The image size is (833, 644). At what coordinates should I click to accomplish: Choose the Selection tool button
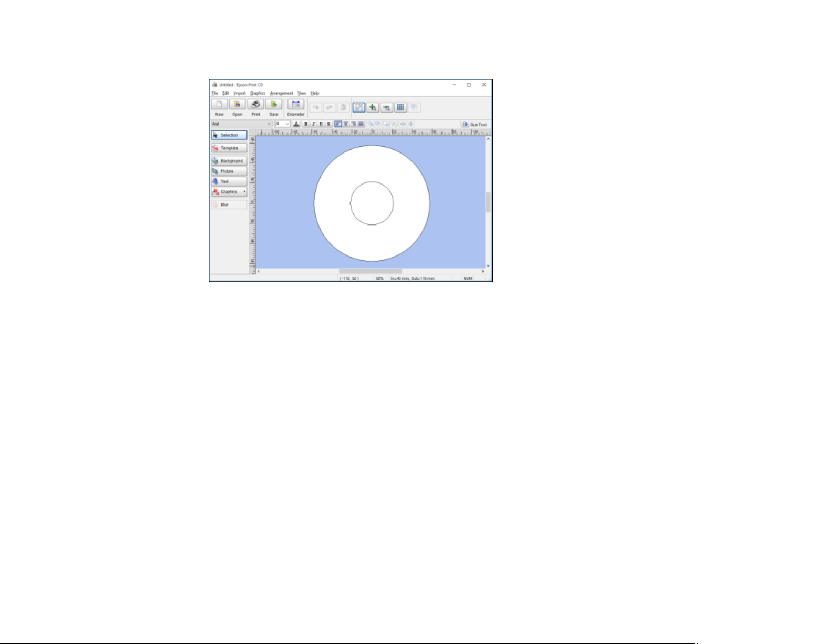pyautogui.click(x=229, y=135)
